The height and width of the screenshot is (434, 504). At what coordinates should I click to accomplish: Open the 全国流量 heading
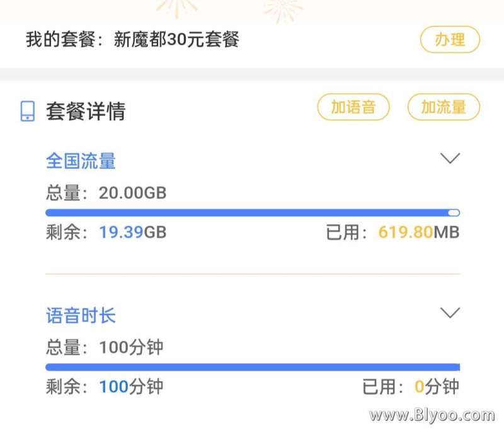pos(81,161)
